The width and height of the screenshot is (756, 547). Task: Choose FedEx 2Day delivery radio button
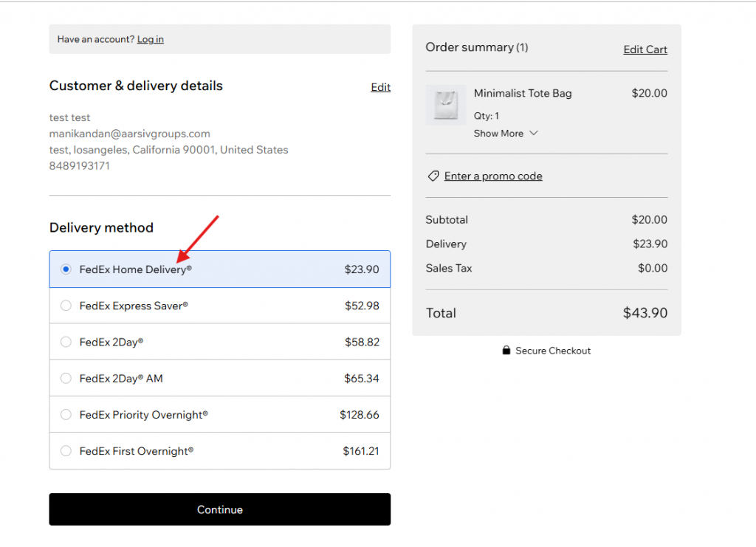point(66,342)
